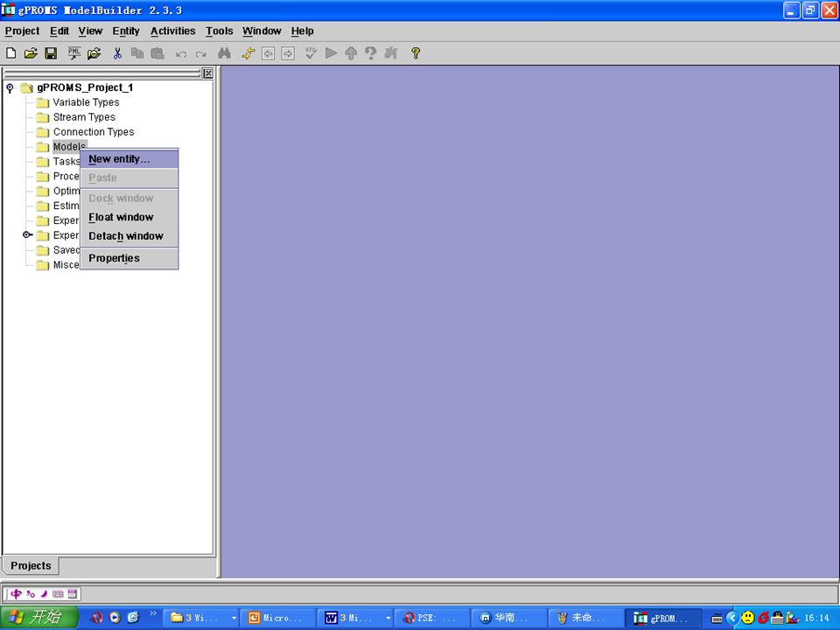Select the Projects tab
Viewport: 840px width, 630px height.
(31, 566)
